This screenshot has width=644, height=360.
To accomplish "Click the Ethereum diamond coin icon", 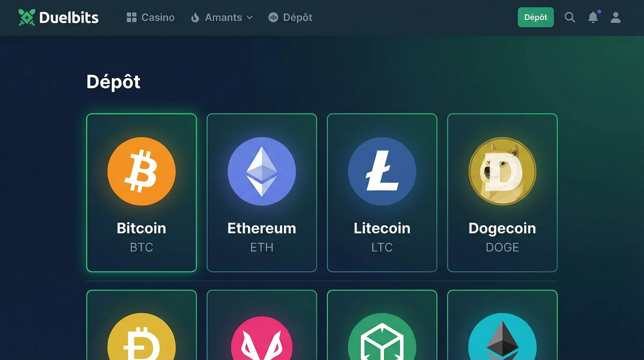I will click(x=262, y=171).
